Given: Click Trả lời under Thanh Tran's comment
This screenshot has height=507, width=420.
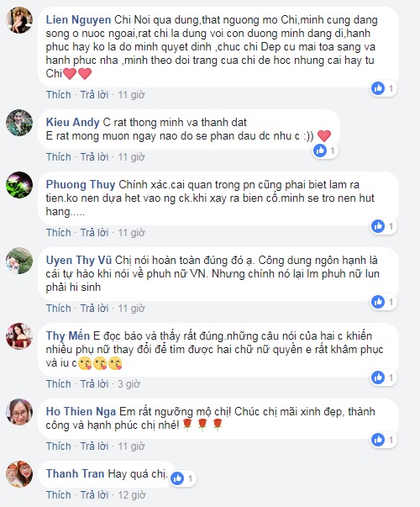Looking at the screenshot, I should click(x=94, y=494).
